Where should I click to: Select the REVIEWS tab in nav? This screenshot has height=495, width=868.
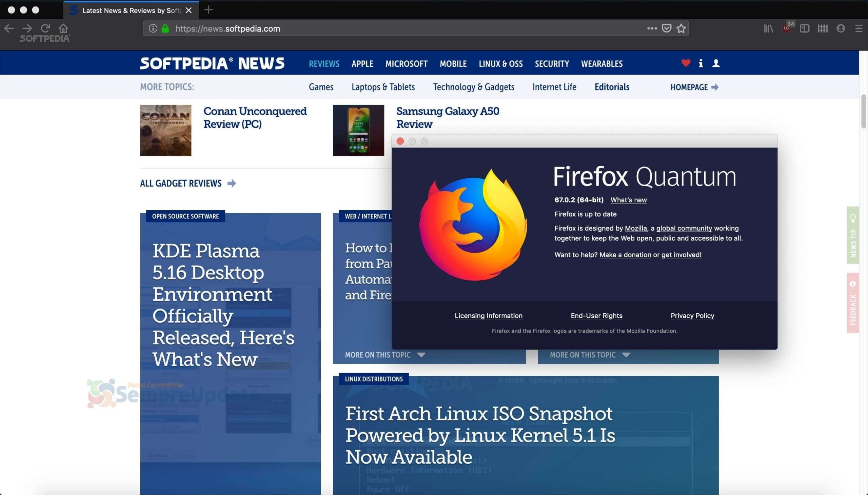pos(324,63)
